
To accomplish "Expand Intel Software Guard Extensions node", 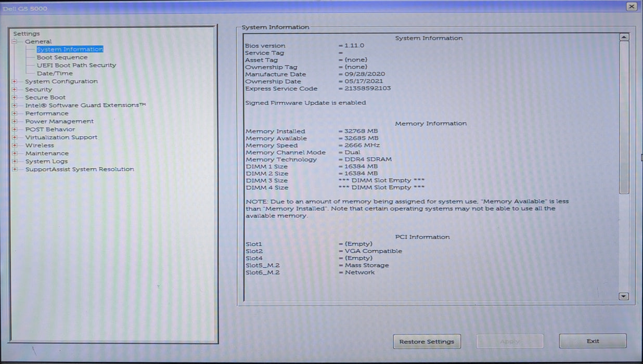I will [x=15, y=106].
